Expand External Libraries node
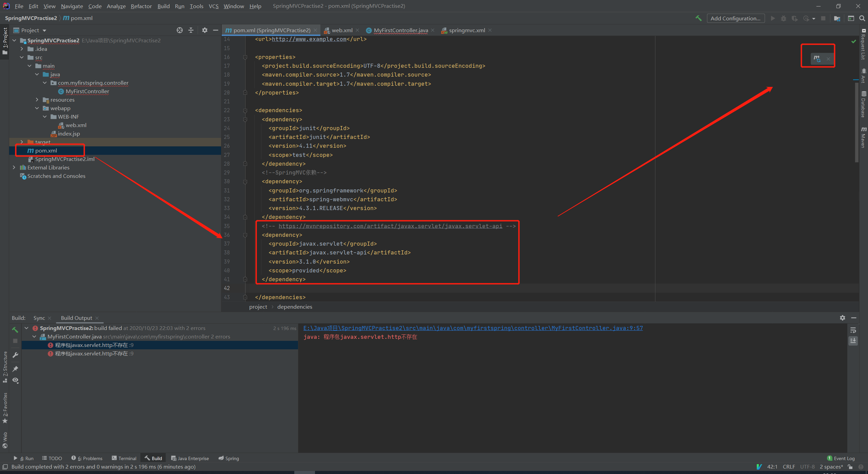The height and width of the screenshot is (474, 868). click(14, 167)
